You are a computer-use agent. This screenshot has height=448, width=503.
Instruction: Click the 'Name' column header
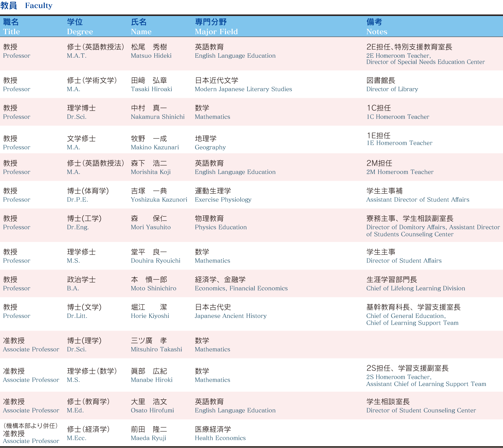coord(141,32)
